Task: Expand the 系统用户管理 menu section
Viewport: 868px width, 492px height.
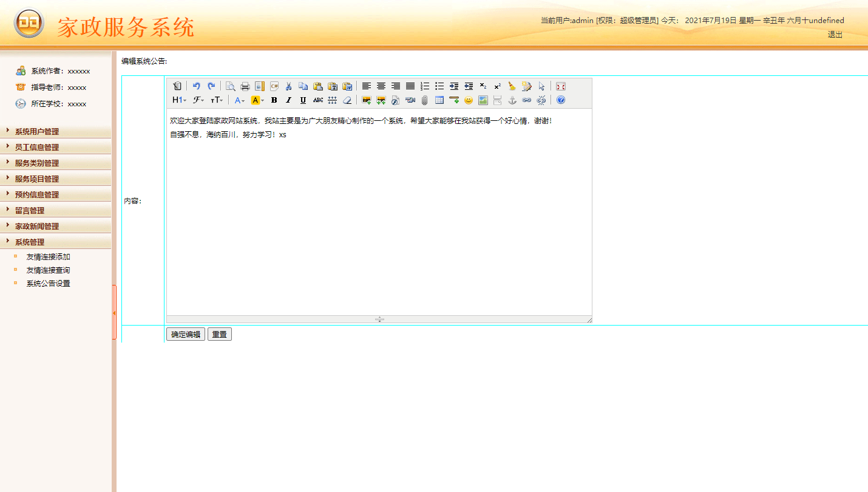Action: pyautogui.click(x=37, y=132)
